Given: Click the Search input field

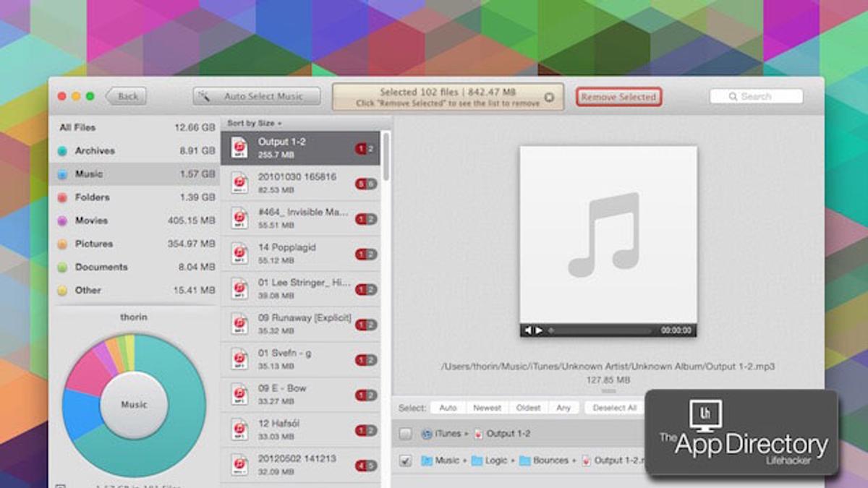Looking at the screenshot, I should 756,96.
